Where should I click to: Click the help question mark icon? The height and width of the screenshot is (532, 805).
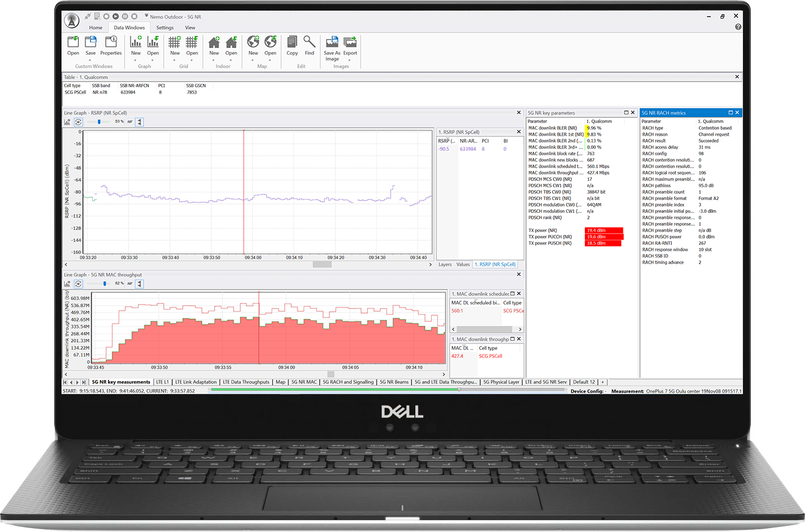[738, 27]
